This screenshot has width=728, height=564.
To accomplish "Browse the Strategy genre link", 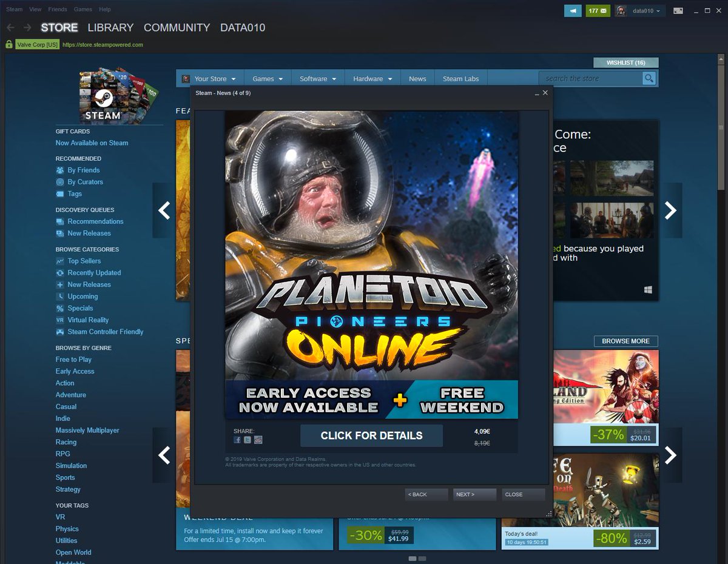I will pos(68,489).
